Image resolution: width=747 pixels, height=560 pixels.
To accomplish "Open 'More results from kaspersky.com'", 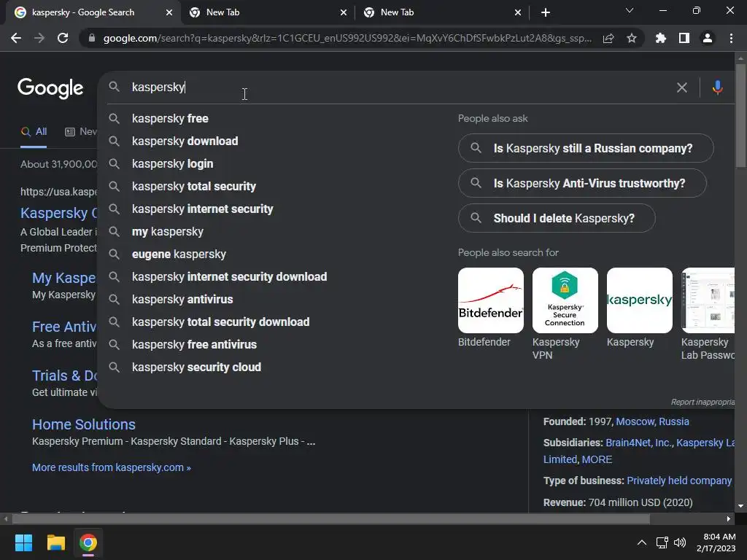I will (x=112, y=467).
